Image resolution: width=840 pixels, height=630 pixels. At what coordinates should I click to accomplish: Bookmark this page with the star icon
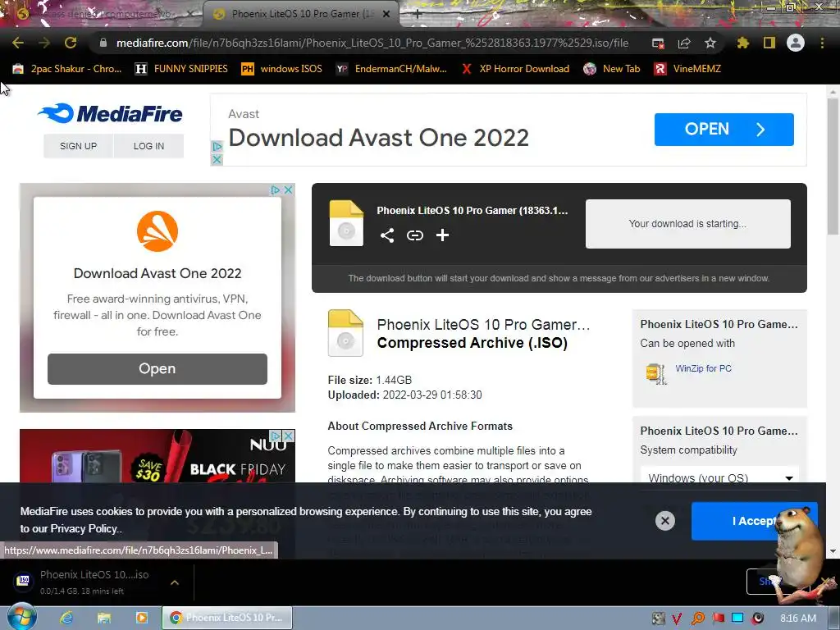point(710,43)
